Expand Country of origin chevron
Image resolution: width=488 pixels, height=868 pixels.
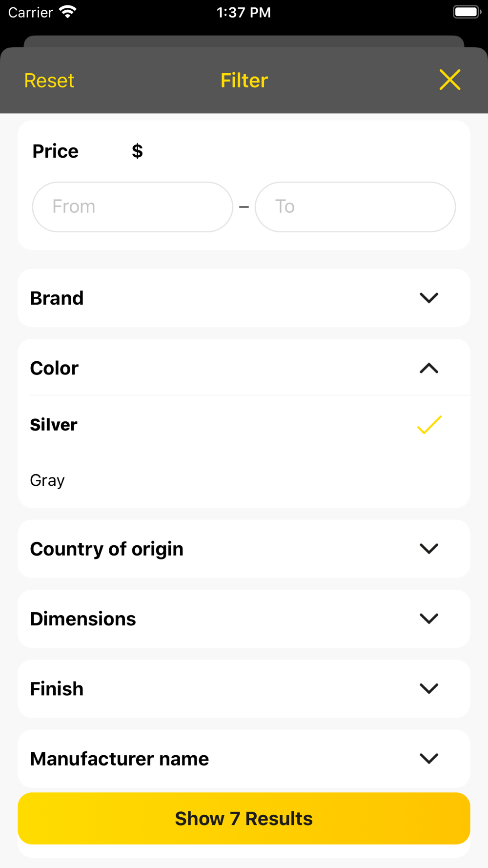click(429, 549)
